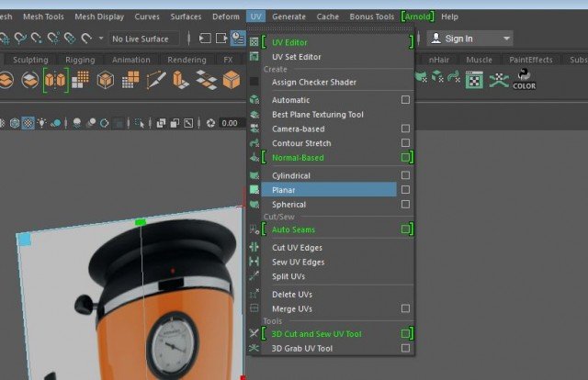Open the Mesh Display menu
Viewport: 588px width, 380px height.
99,17
